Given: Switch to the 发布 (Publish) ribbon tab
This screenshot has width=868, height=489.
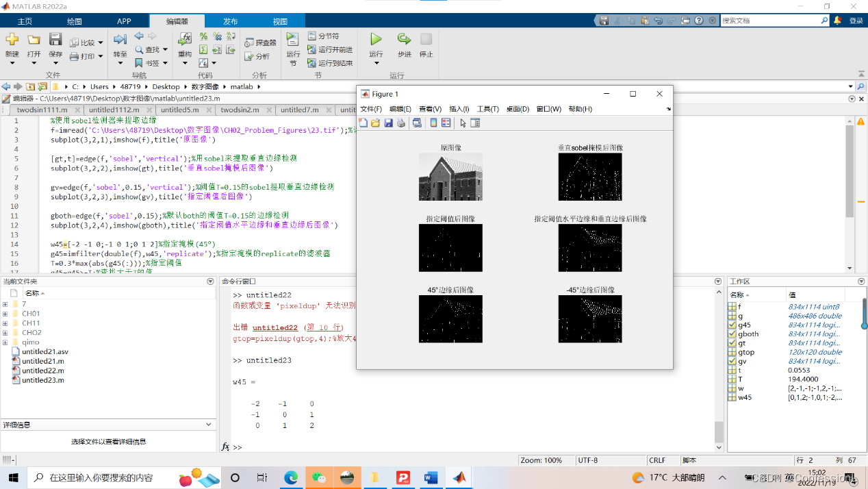Looking at the screenshot, I should pos(231,21).
